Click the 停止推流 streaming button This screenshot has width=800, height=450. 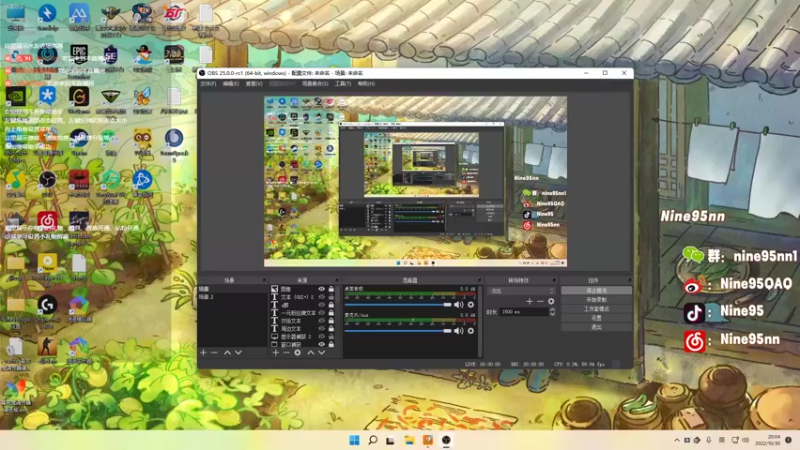[596, 290]
